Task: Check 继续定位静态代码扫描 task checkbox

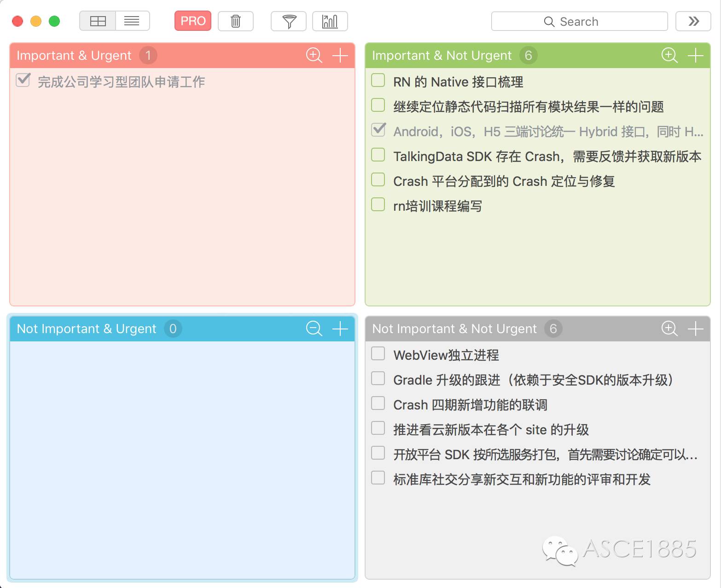Action: pyautogui.click(x=378, y=105)
